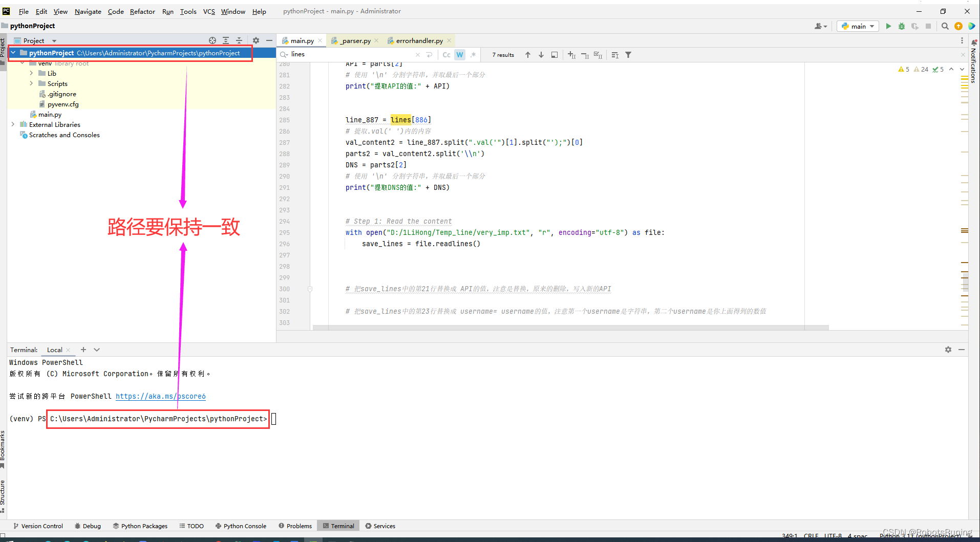Expand the Scripts folder
Screen dimensions: 980x542
pos(31,83)
